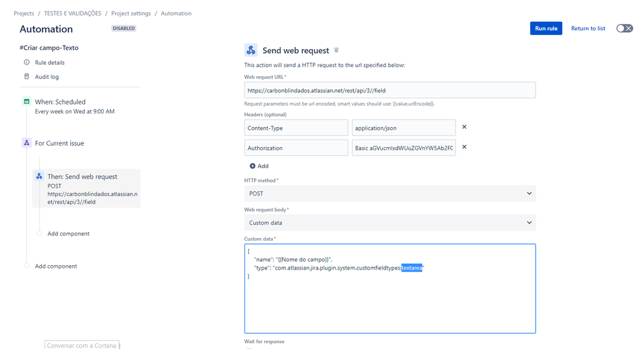Click the For Current issue branch icon
This screenshot has width=644, height=349.
[x=26, y=143]
